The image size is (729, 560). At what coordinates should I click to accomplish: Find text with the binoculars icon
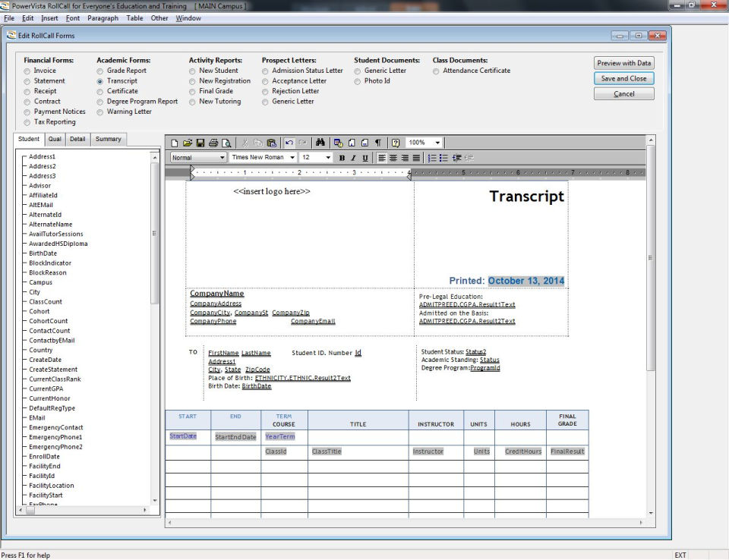[320, 143]
